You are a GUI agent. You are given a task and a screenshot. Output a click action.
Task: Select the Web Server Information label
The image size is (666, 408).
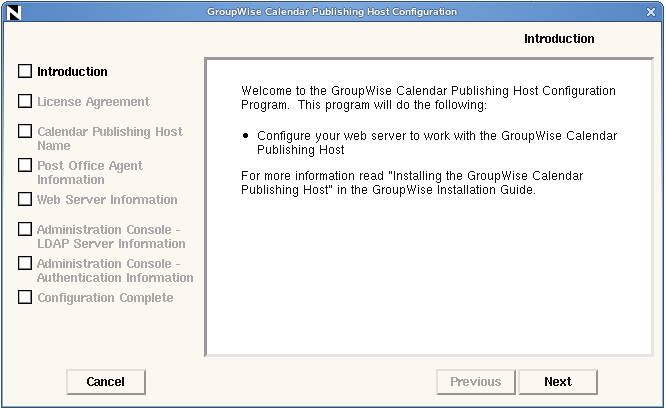(107, 200)
